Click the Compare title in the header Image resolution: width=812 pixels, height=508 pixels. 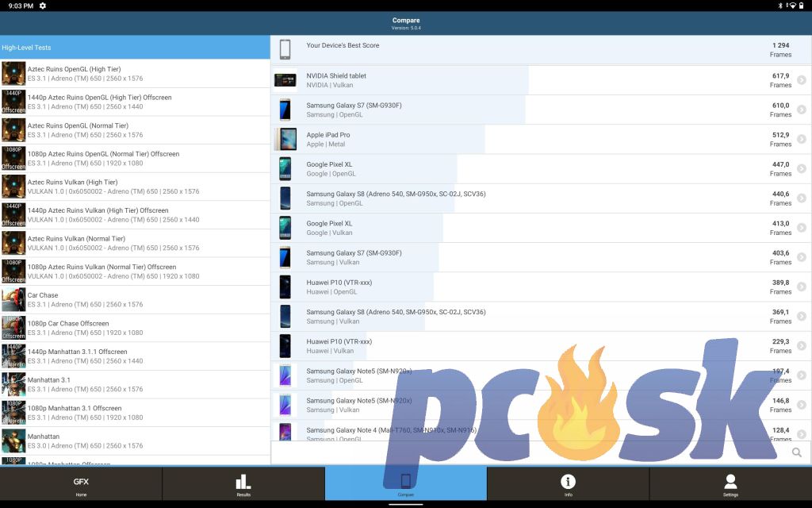click(406, 20)
